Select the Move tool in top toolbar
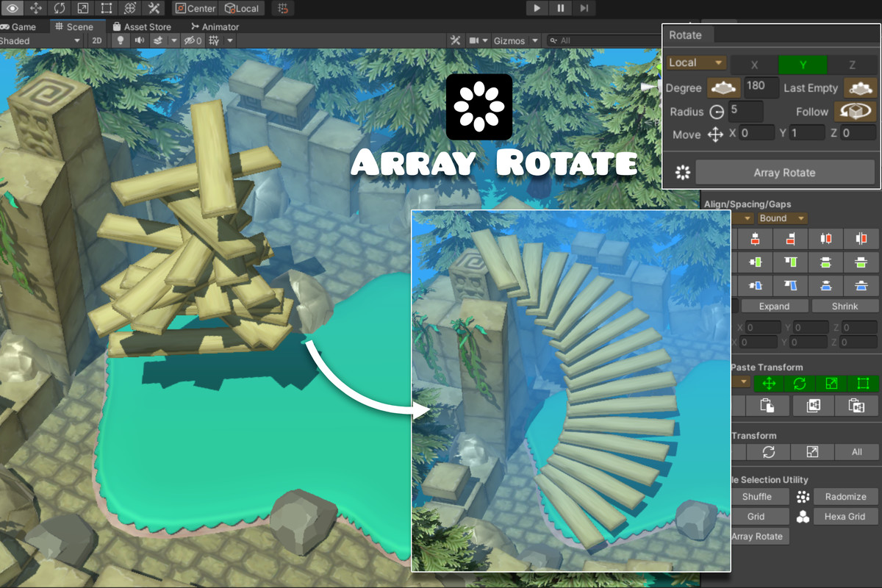The image size is (882, 588). pyautogui.click(x=36, y=8)
